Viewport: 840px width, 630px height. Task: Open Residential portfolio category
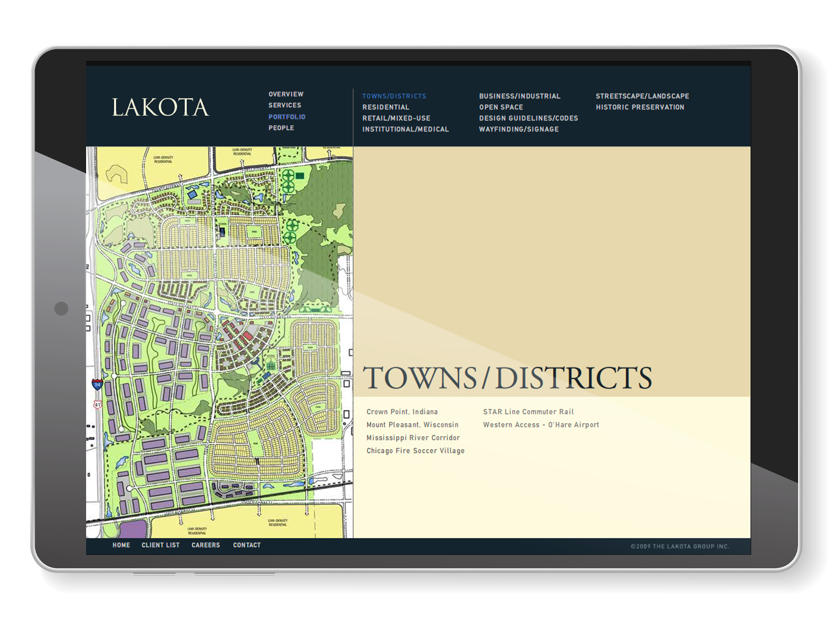point(386,107)
